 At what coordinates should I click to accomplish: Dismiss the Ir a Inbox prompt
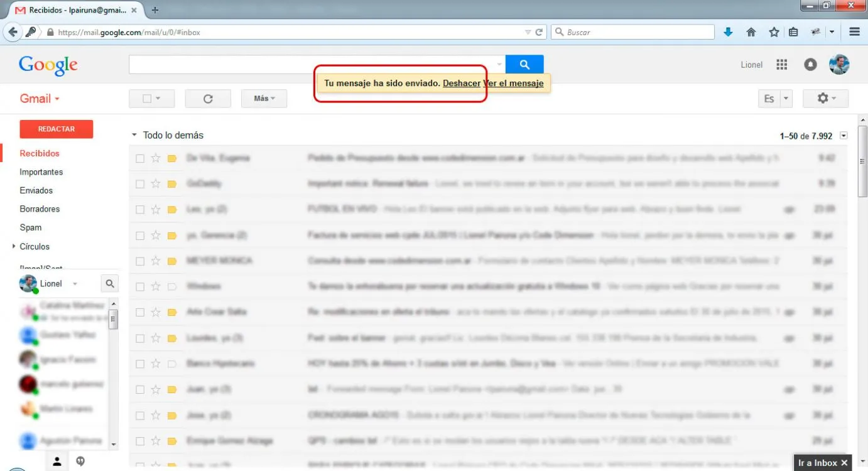coord(844,463)
